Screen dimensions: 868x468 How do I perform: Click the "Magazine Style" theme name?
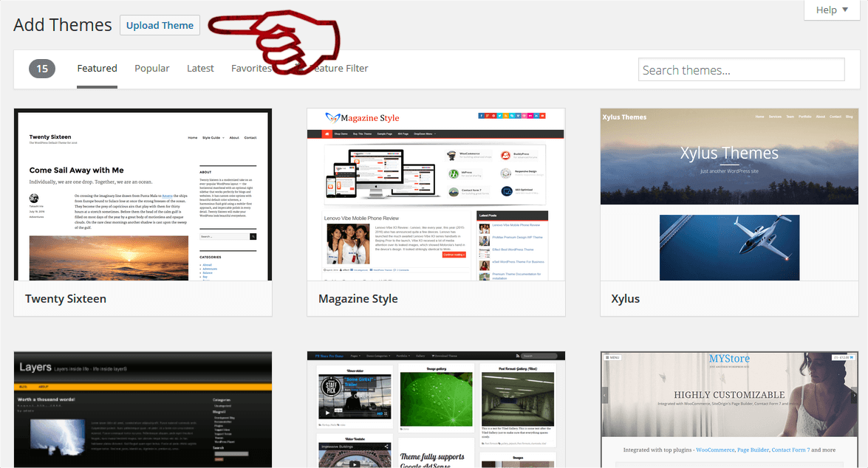click(358, 299)
